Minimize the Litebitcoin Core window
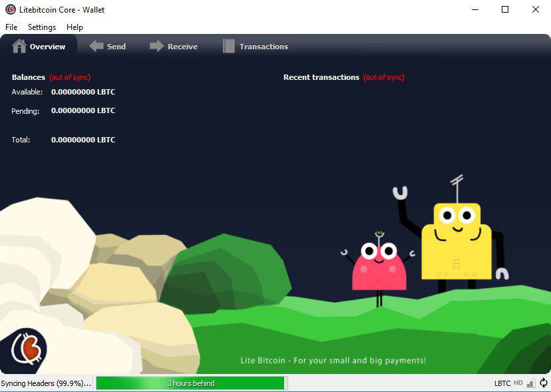This screenshot has height=392, width=551. (x=474, y=9)
